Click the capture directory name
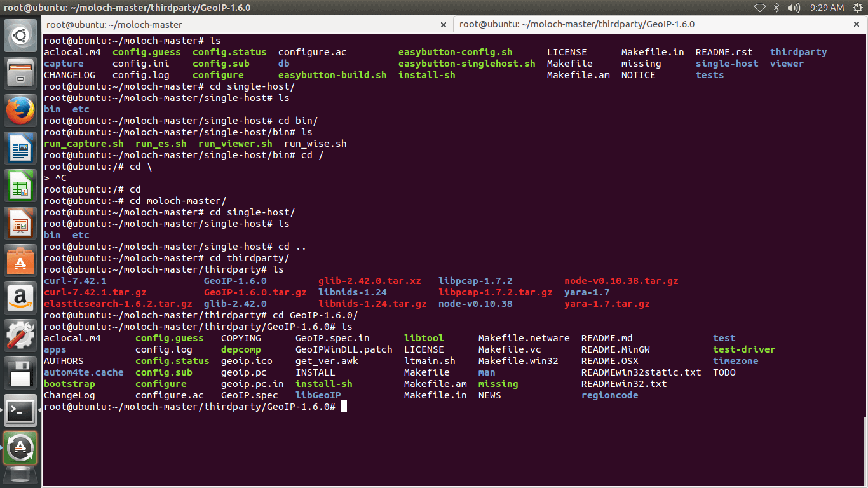Screen dimensions: 868x488 coord(64,64)
